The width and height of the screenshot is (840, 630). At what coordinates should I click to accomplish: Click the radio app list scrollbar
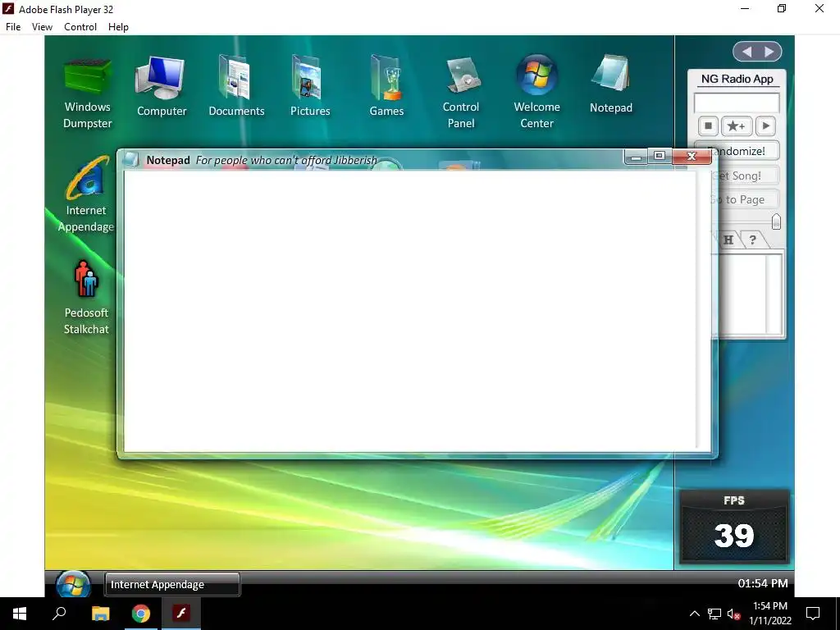click(774, 294)
